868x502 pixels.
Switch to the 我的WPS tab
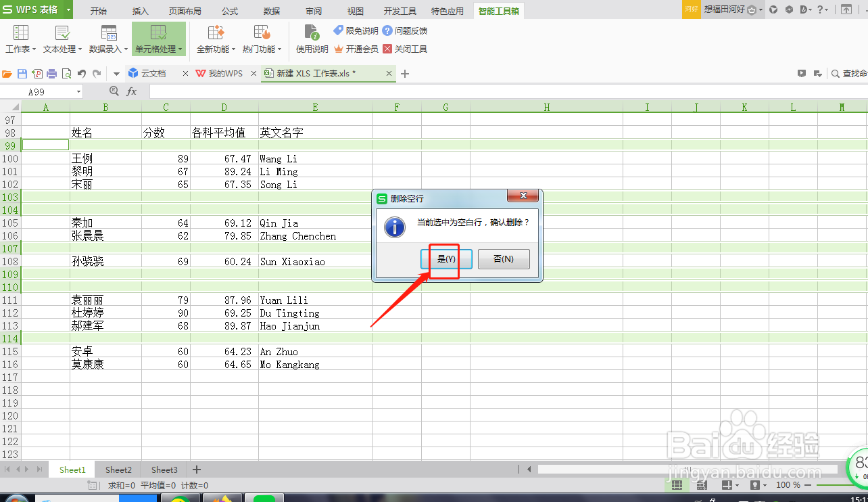point(220,73)
